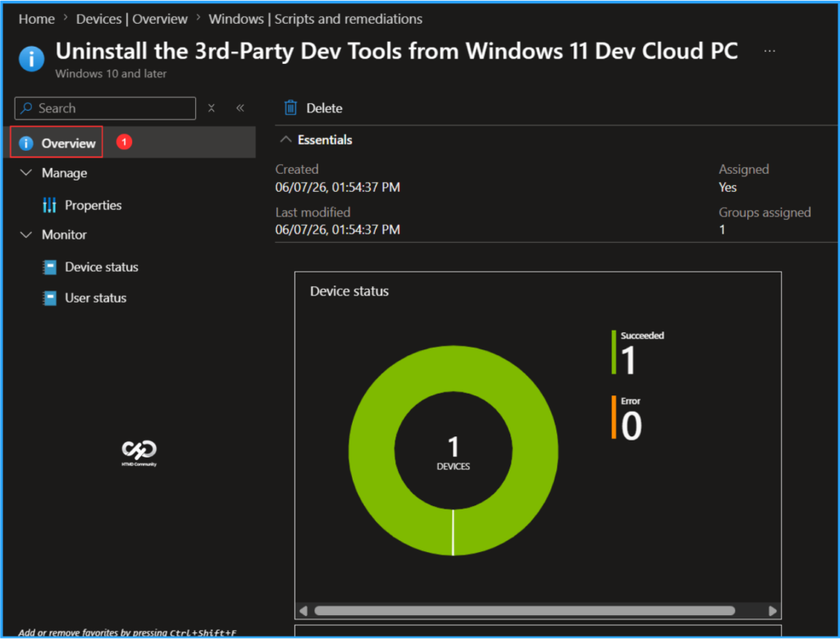Click the search magnifier icon
840x639 pixels.
pos(25,108)
